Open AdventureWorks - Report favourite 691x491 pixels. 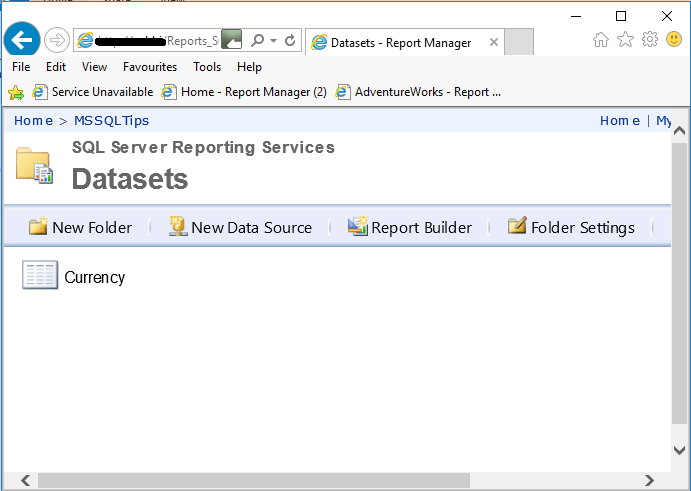click(418, 92)
